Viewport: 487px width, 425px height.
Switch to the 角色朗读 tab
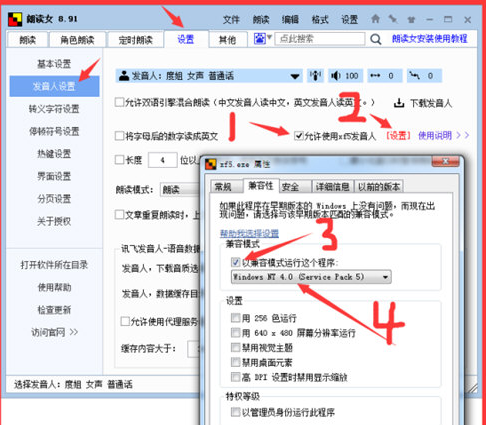pos(77,40)
